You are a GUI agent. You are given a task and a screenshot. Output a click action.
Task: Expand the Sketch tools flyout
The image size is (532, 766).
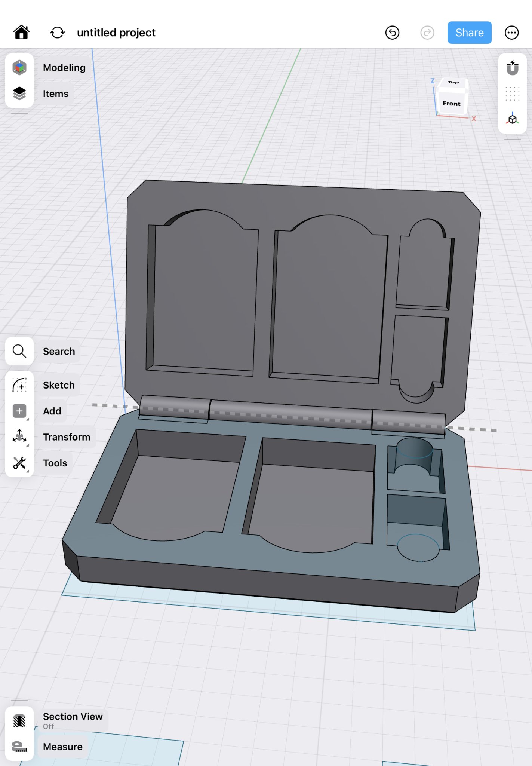(x=19, y=385)
